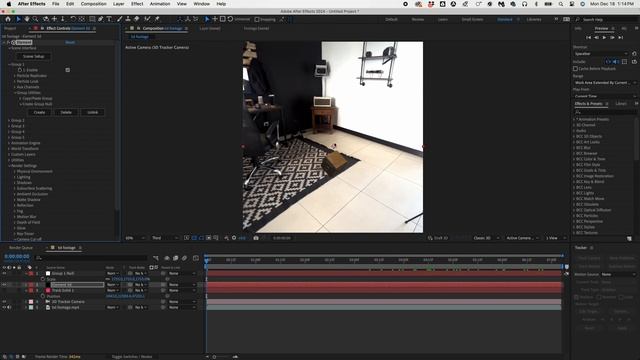Select the Type text tool

(109, 19)
